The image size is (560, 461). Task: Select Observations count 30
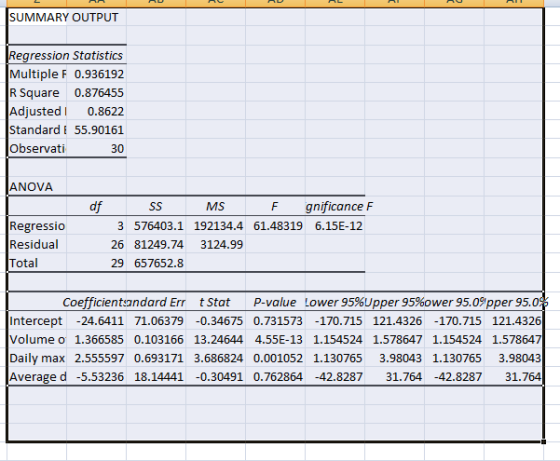click(x=96, y=148)
